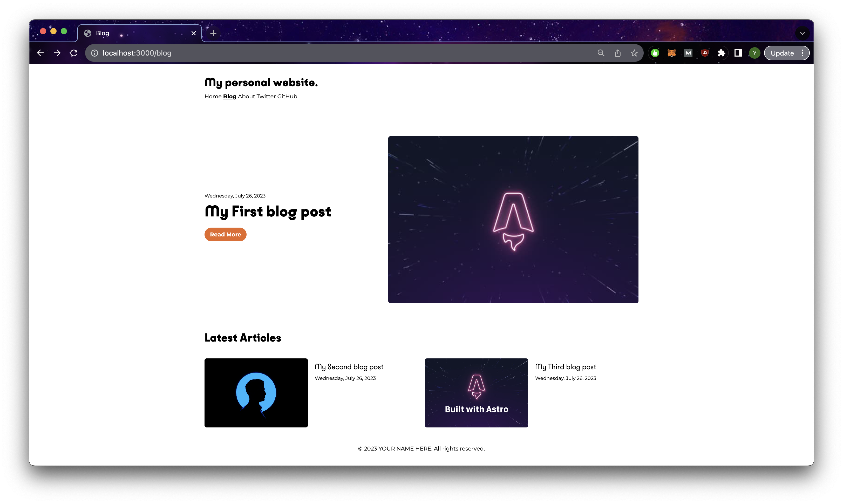Open the MetaMask fox extension
The image size is (843, 504).
tap(671, 53)
